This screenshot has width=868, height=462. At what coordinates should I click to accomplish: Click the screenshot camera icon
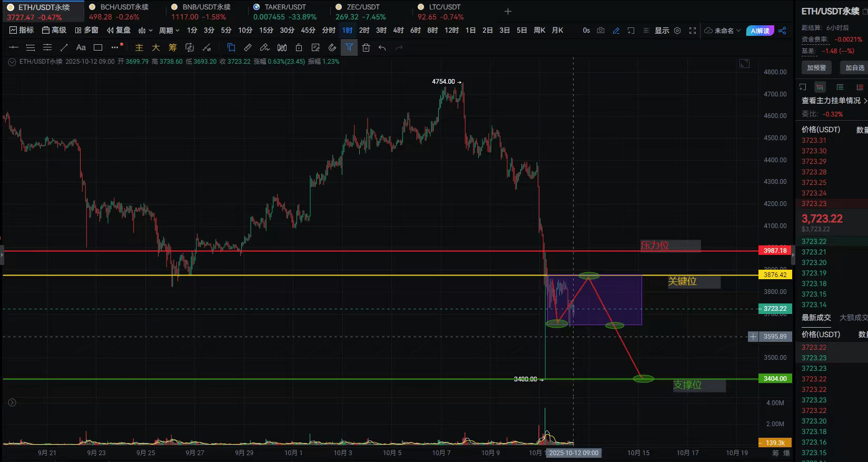tap(601, 31)
